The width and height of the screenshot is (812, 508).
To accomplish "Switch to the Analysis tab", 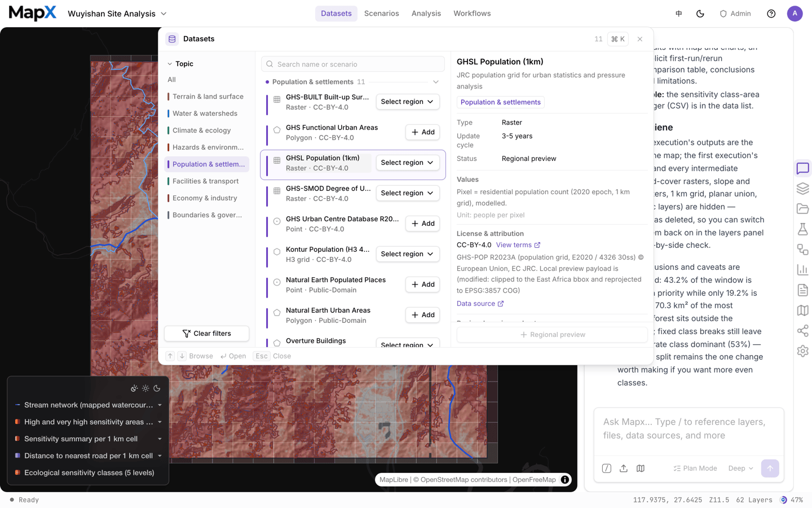I will (x=426, y=14).
